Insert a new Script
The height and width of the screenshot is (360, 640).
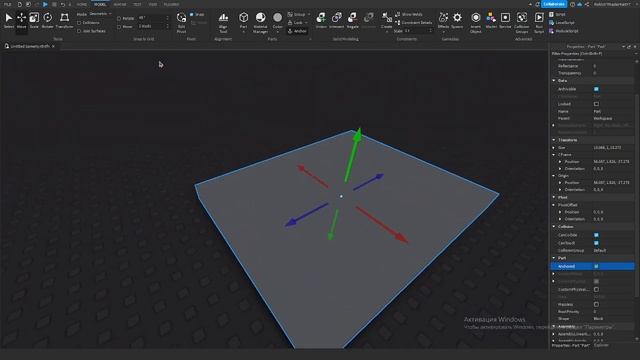[558, 14]
